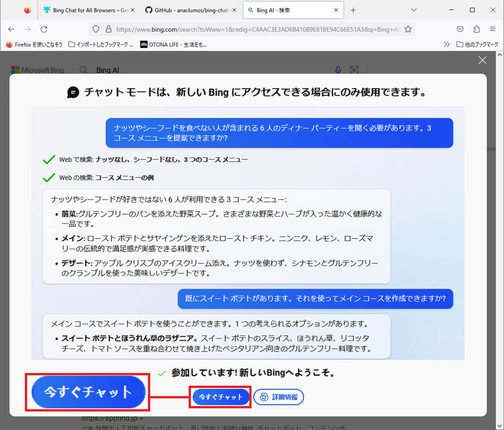The image size is (504, 430).
Task: Close the Bing AI - 検索 tab
Action: pyautogui.click(x=336, y=10)
